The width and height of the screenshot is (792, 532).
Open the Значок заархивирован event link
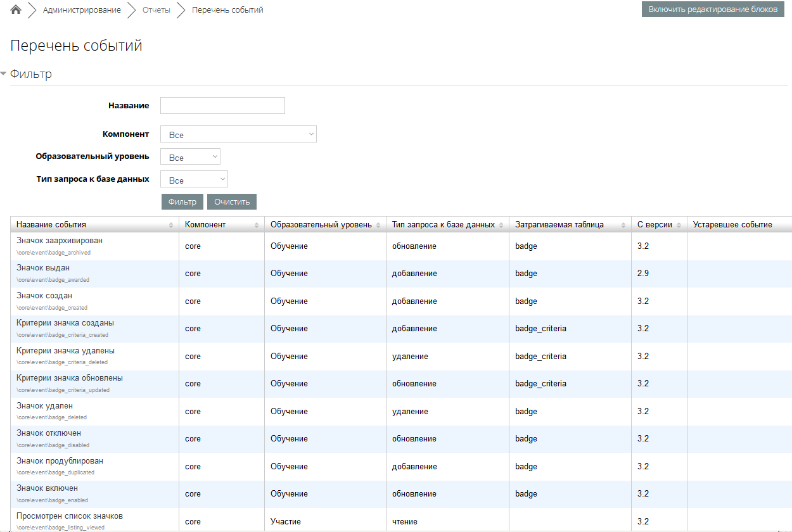coord(60,241)
